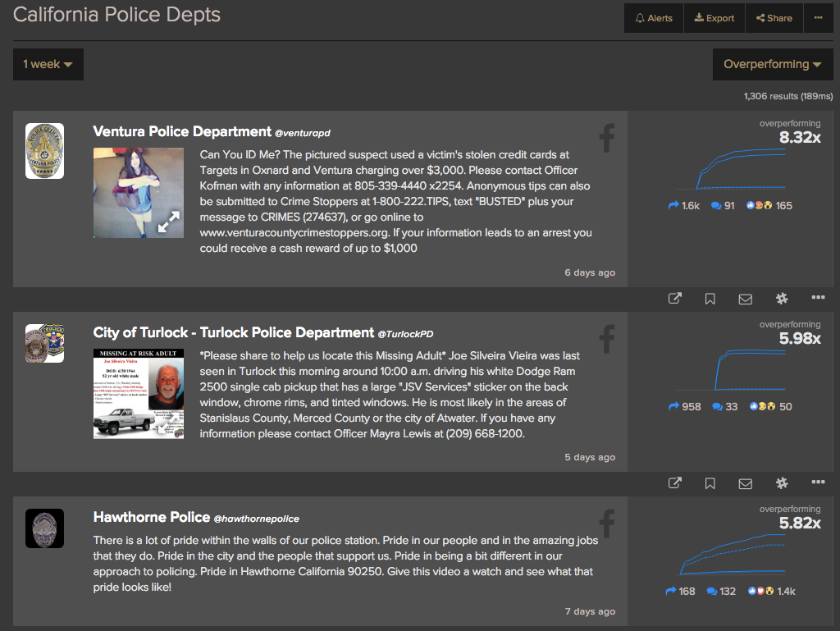Bookmark the Ventura Police Department post

click(x=710, y=299)
